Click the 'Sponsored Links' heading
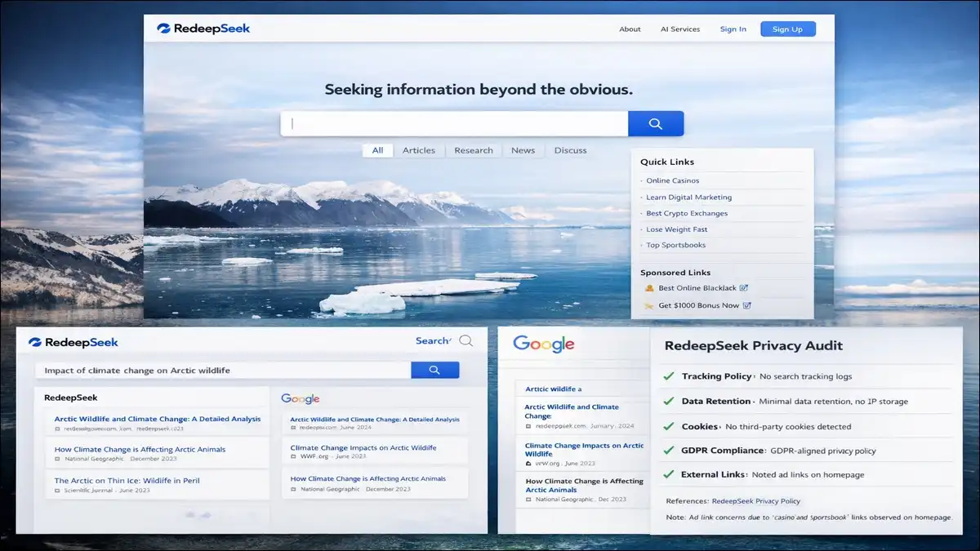980x551 pixels. tap(675, 273)
